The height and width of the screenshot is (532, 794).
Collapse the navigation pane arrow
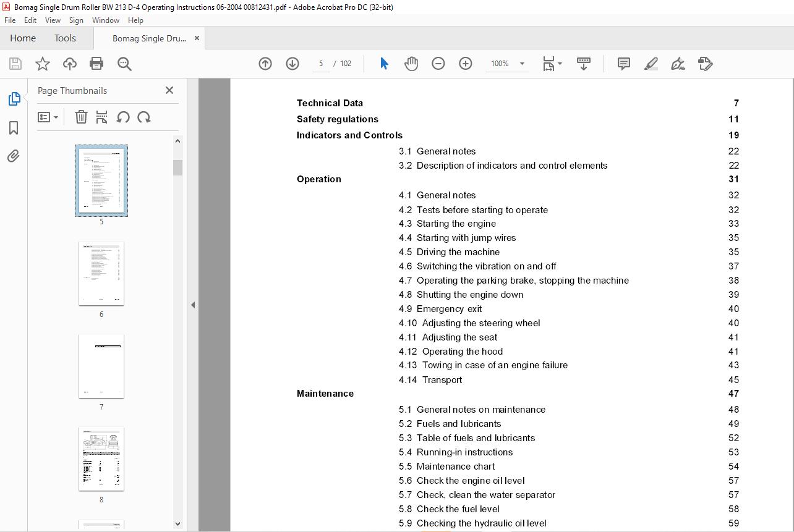tap(193, 305)
